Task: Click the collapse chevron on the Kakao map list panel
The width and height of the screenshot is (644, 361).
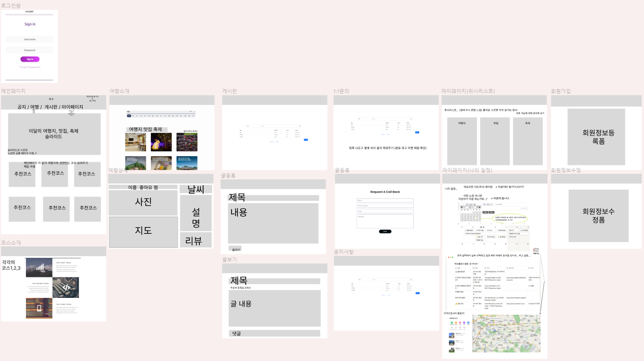Action: tap(474, 334)
